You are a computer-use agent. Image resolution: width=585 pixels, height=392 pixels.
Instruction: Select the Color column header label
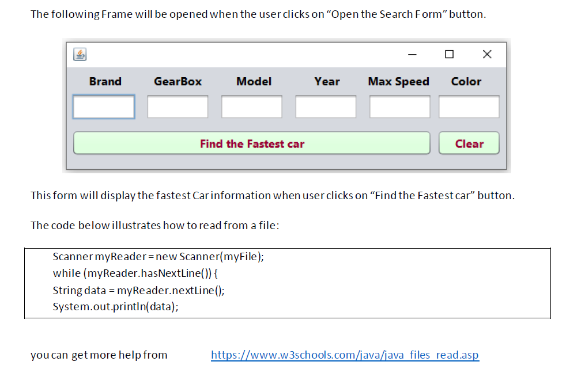click(x=466, y=82)
